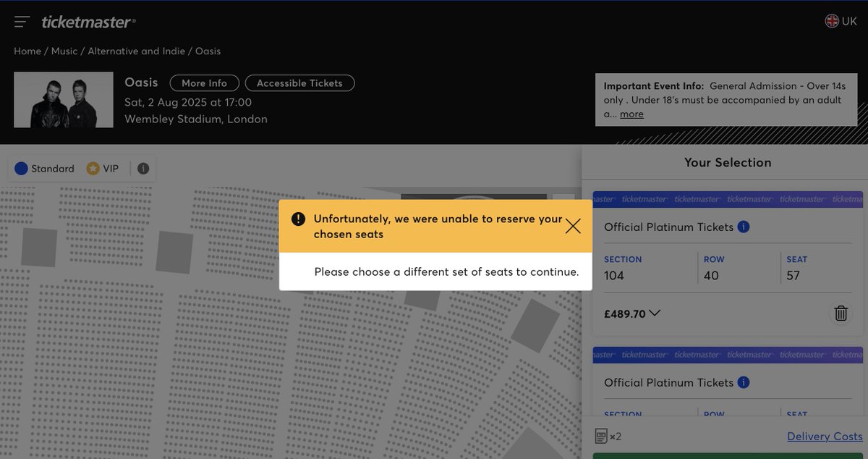Click the event date Sat, 2 Aug 2025
Viewport: 868px width, 459px height.
pos(188,102)
